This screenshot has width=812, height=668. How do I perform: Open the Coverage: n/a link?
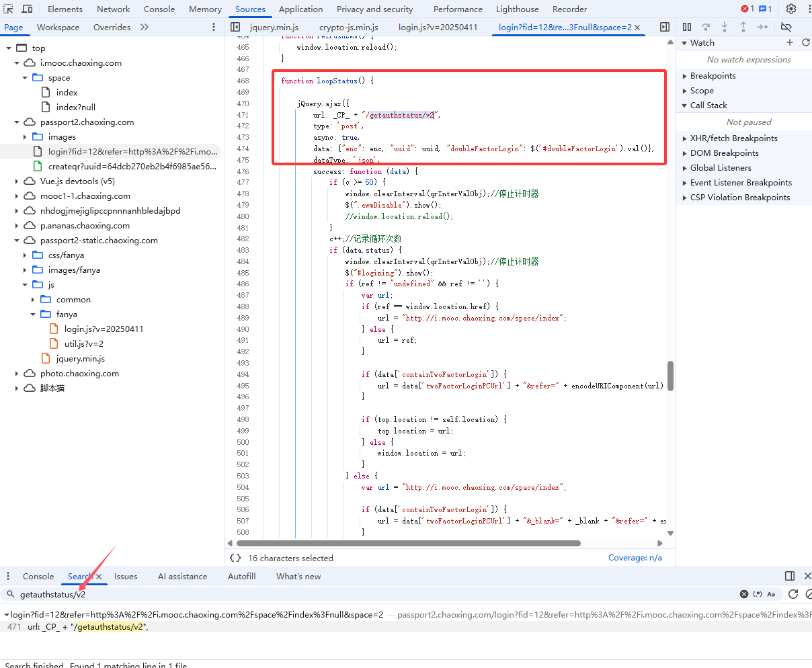tap(635, 558)
